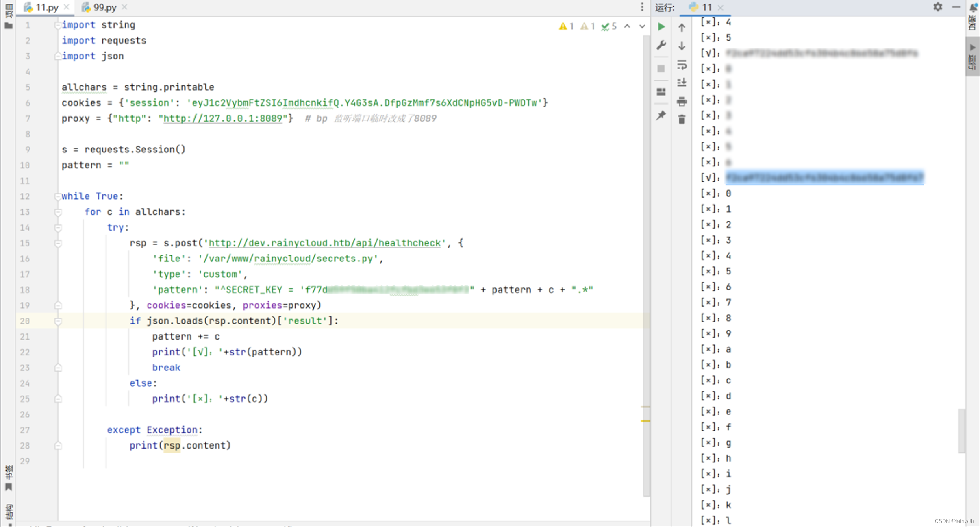Click 'except Exception:' on line 27
The width and height of the screenshot is (980, 527).
pos(155,430)
